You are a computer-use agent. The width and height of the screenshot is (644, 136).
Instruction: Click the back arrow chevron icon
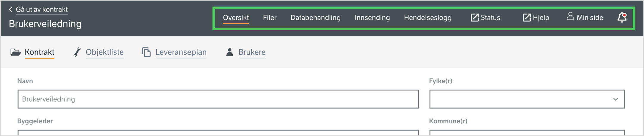[11, 10]
